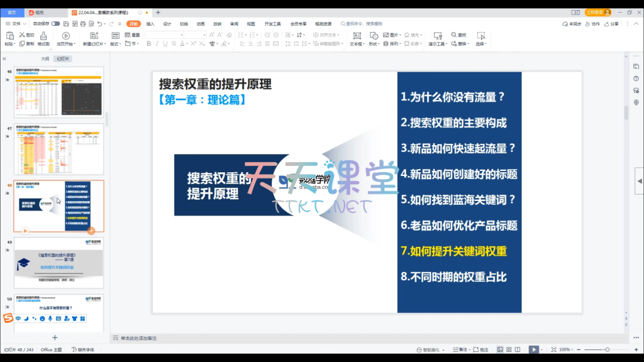Image resolution: width=644 pixels, height=362 pixels.
Task: Click the zoom slider in status bar
Action: [x=607, y=349]
